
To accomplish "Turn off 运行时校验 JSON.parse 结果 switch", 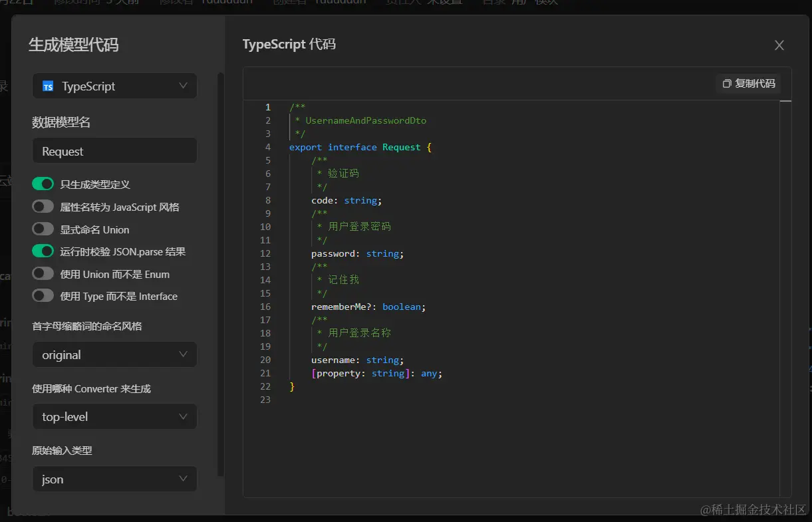I will pyautogui.click(x=43, y=251).
